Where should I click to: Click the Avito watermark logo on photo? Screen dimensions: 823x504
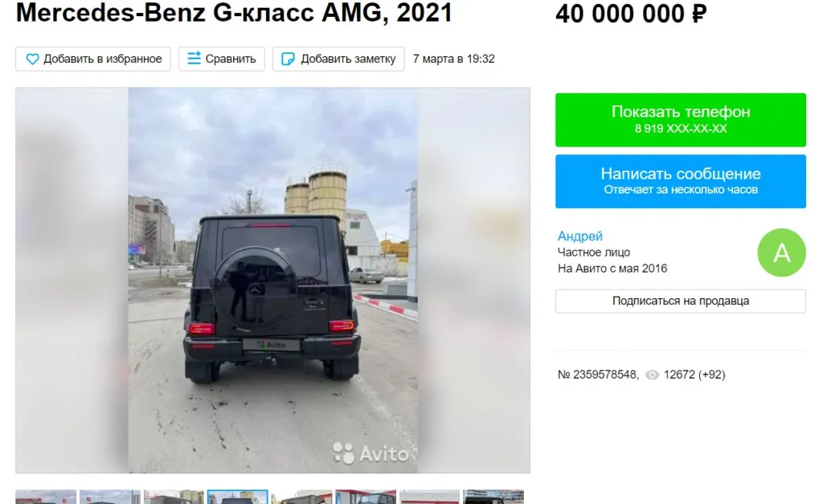(371, 453)
